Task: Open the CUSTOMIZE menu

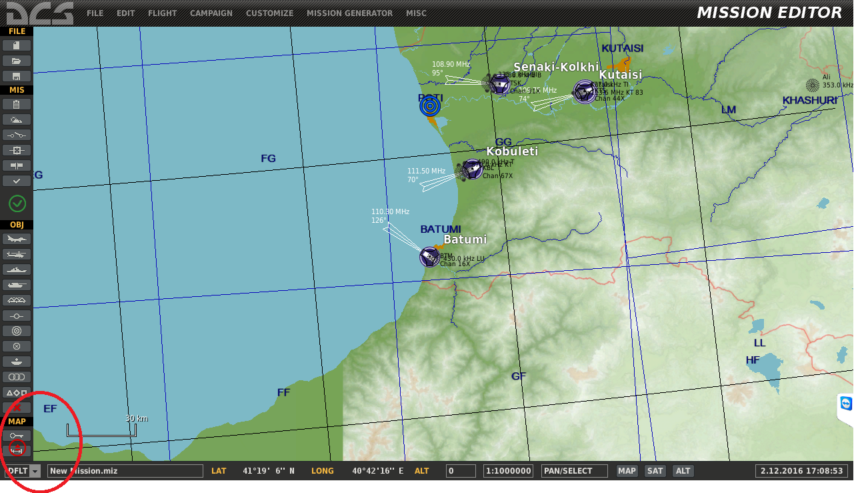Action: click(269, 13)
